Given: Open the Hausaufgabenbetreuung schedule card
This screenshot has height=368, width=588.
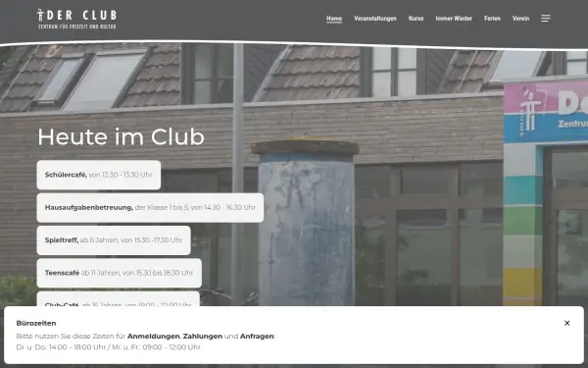Looking at the screenshot, I should tap(150, 208).
